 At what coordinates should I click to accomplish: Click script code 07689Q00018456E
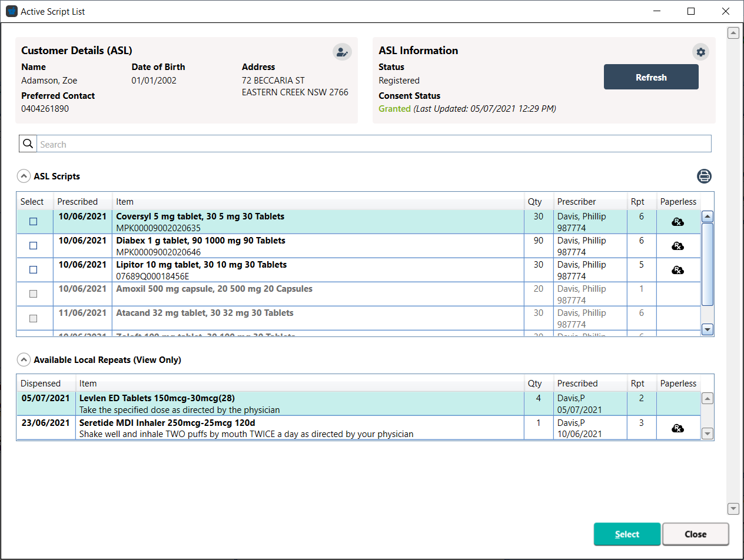point(152,276)
